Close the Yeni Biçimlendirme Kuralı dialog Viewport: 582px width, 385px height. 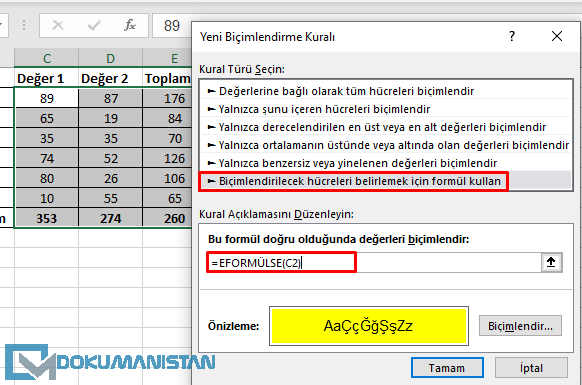[557, 36]
